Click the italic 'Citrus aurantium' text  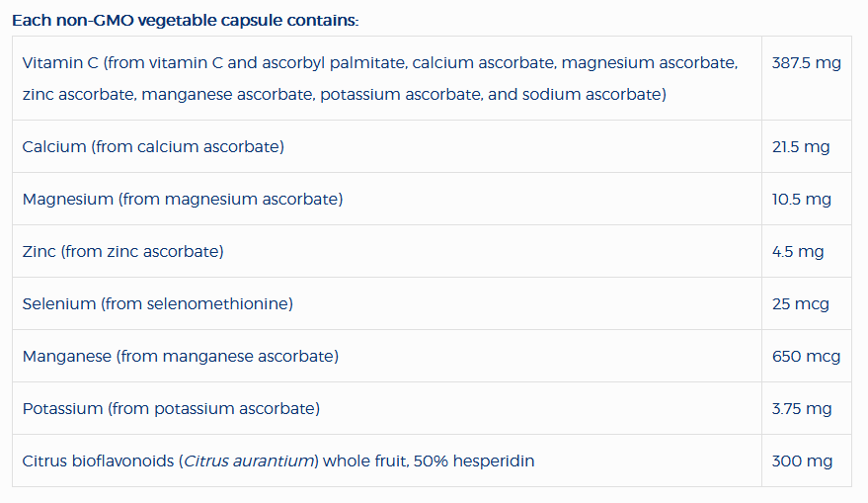click(249, 461)
